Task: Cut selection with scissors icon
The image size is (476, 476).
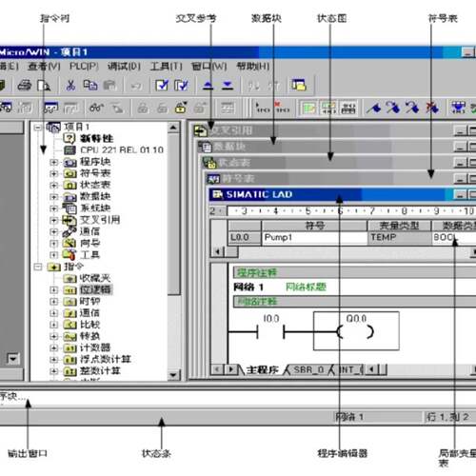Action: point(70,85)
